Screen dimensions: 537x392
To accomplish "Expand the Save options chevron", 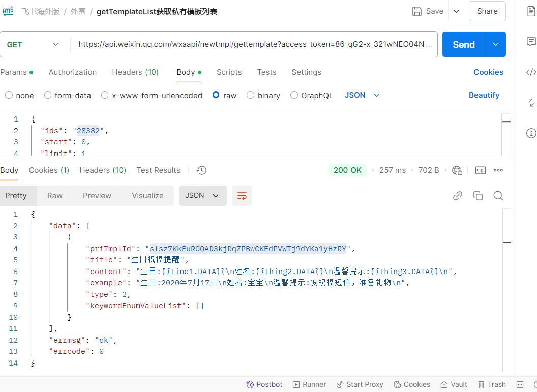I will pos(456,11).
